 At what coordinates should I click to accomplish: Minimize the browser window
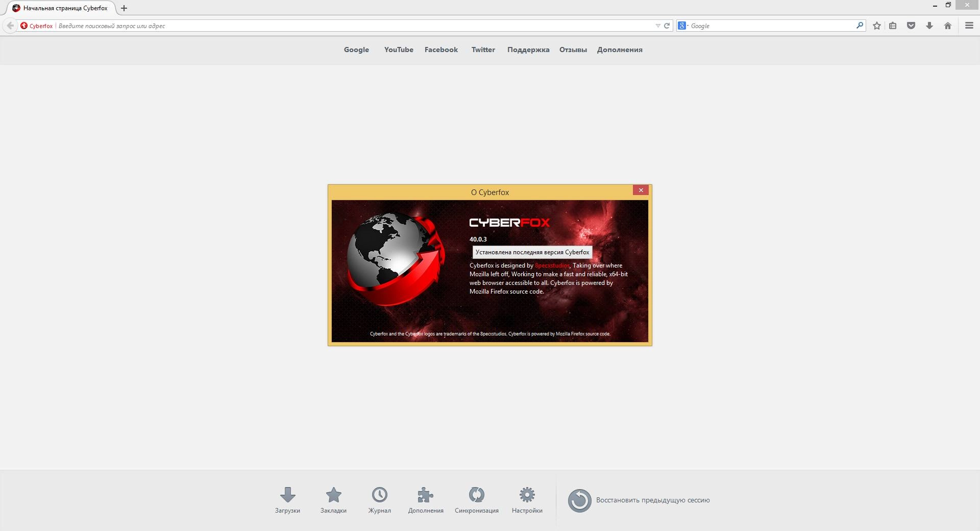pos(935,6)
